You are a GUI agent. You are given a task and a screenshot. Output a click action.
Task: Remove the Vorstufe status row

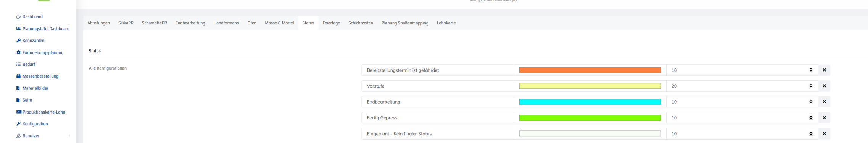click(x=824, y=86)
